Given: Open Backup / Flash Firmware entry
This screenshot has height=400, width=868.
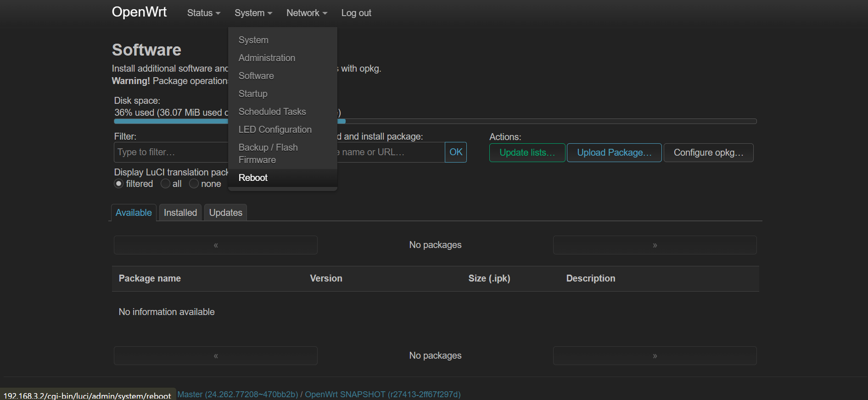Looking at the screenshot, I should [x=283, y=153].
